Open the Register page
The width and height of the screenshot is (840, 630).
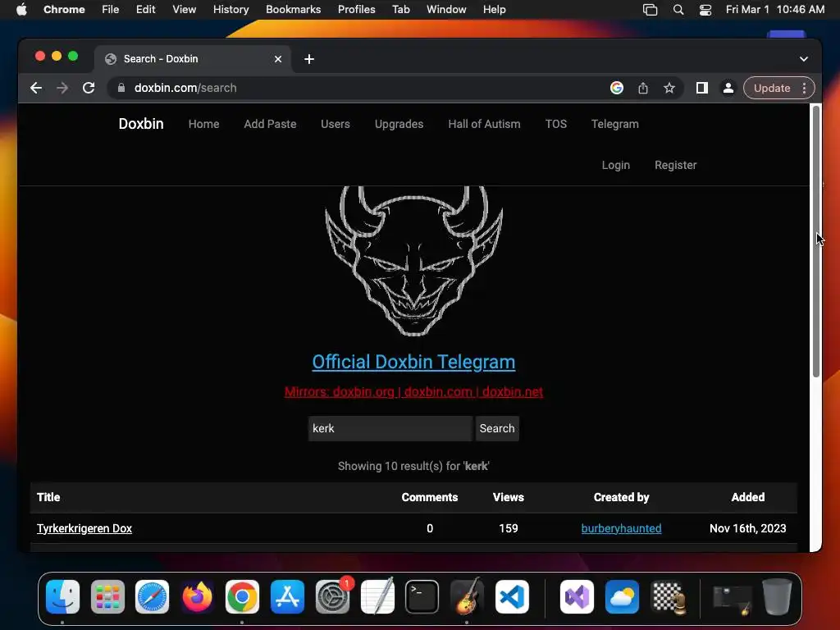coord(676,165)
